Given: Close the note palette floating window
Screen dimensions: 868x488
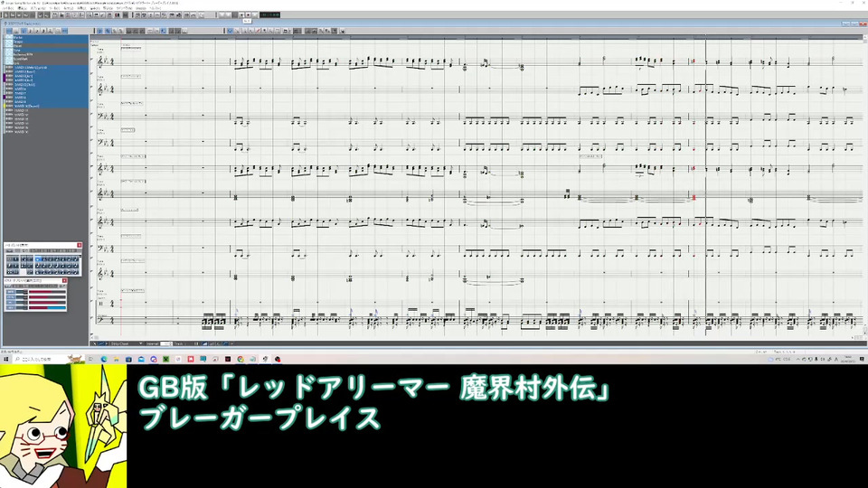Looking at the screenshot, I should [x=80, y=245].
